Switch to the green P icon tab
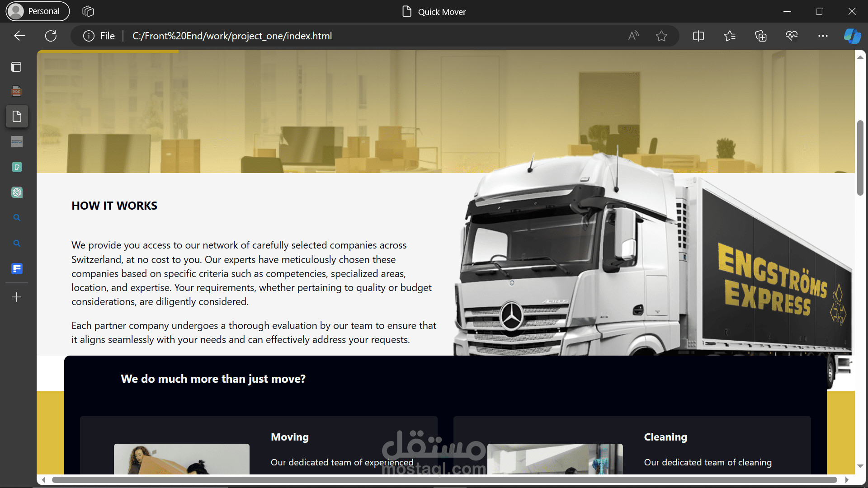The height and width of the screenshot is (488, 868). pyautogui.click(x=17, y=167)
